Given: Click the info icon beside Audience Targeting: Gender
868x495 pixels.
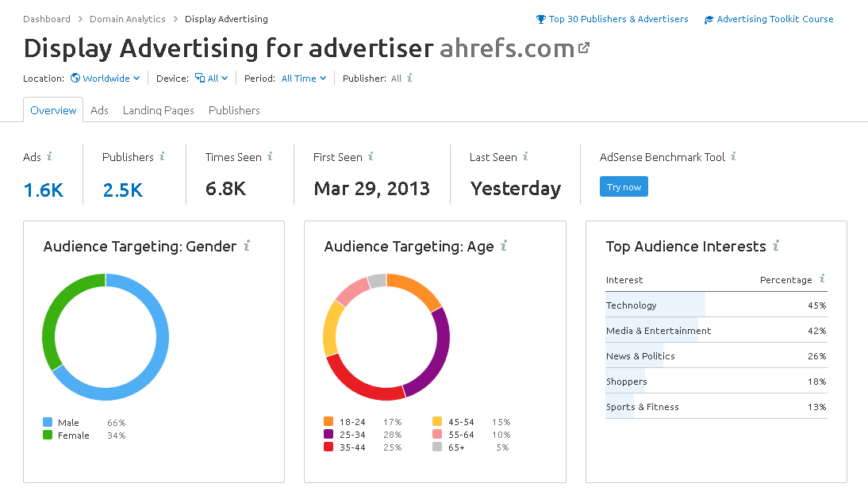Looking at the screenshot, I should click(247, 247).
